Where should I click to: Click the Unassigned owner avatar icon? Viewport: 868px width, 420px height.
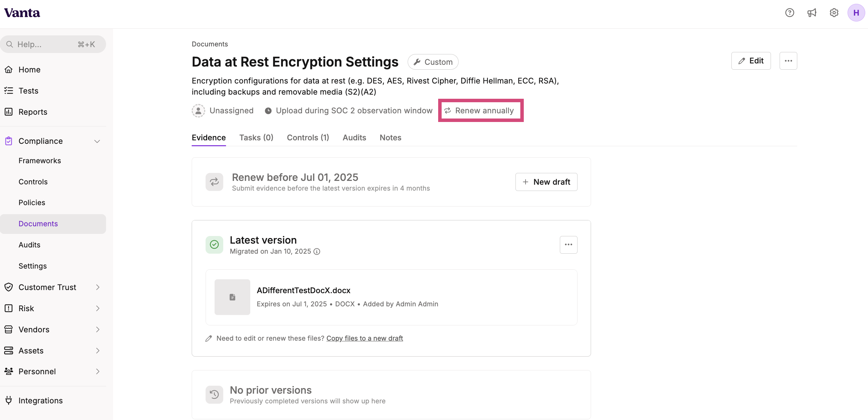click(198, 111)
